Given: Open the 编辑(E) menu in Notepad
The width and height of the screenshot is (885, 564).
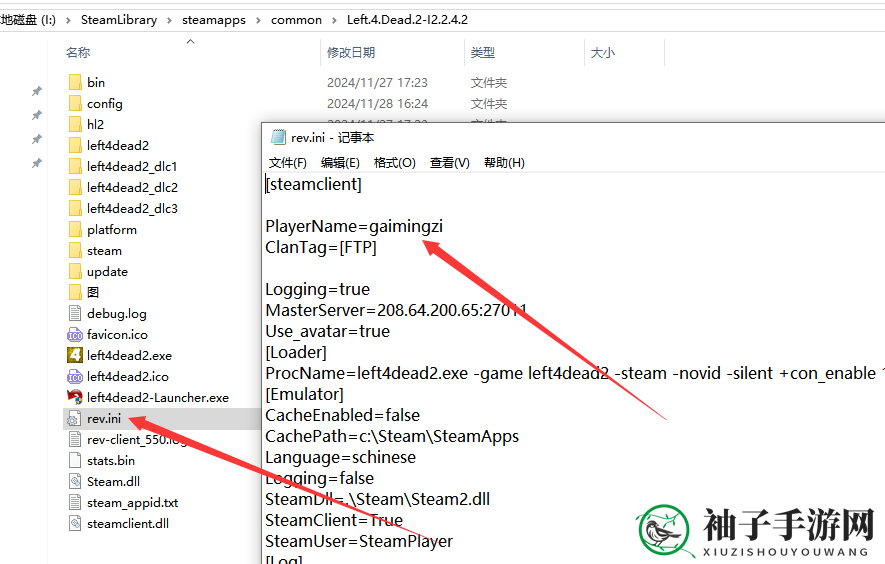Looking at the screenshot, I should (x=340, y=163).
